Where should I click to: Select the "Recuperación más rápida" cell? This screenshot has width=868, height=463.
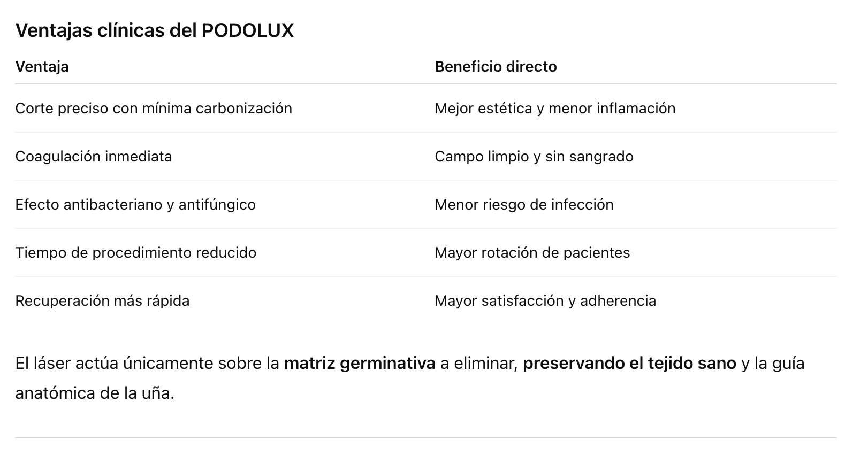(x=102, y=301)
